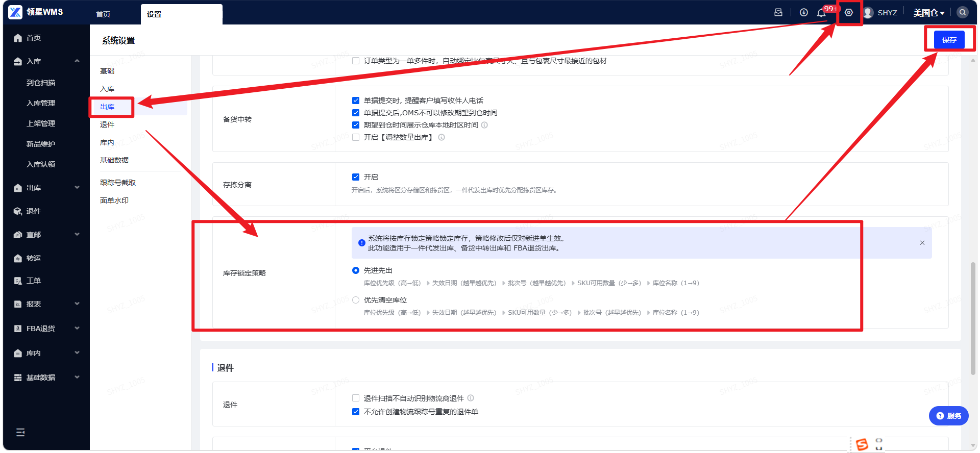Screen dimensions: 980x453
Task: Toggle 订单类型为一单多件时 checkbox
Action: (x=356, y=61)
